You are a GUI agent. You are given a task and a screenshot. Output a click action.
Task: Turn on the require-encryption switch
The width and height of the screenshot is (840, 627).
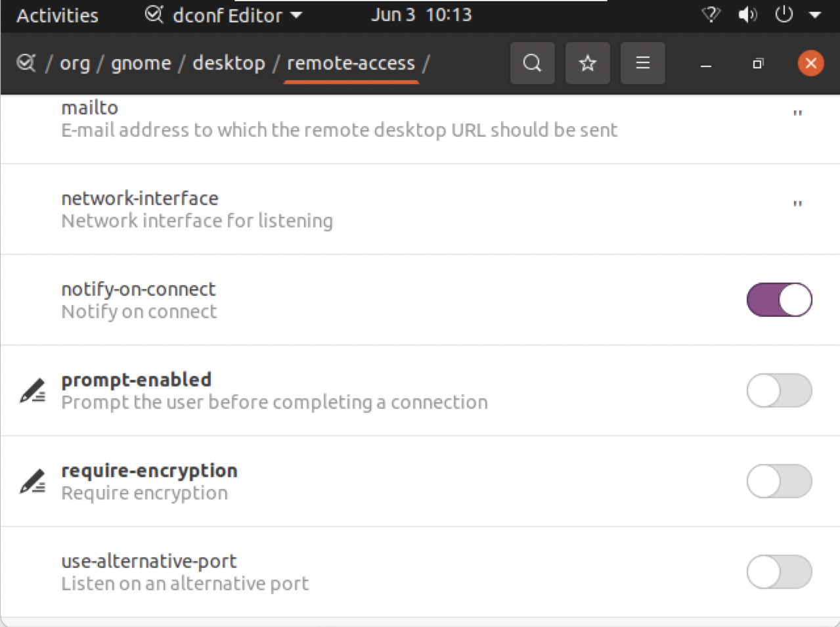click(780, 481)
